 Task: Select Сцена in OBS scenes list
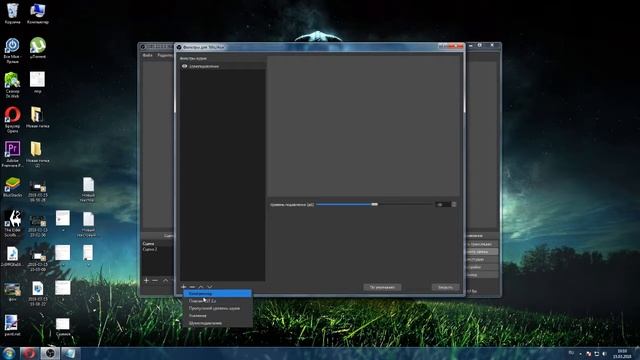point(157,244)
